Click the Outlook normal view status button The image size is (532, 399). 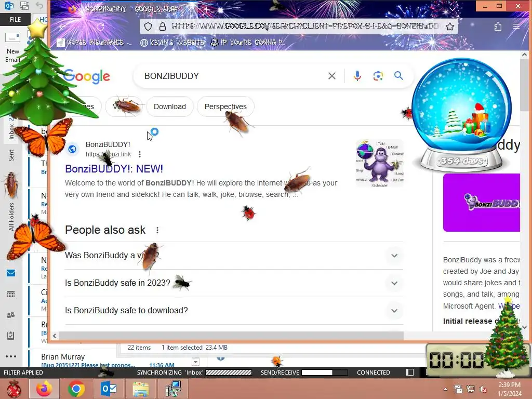(x=410, y=373)
